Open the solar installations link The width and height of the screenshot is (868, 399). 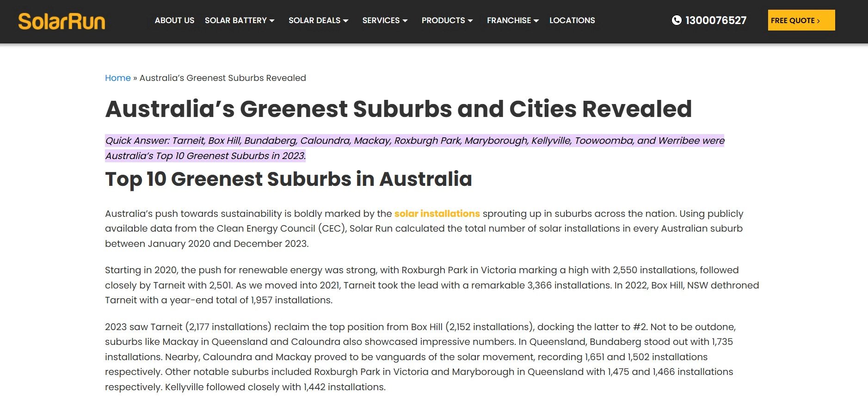click(x=437, y=214)
